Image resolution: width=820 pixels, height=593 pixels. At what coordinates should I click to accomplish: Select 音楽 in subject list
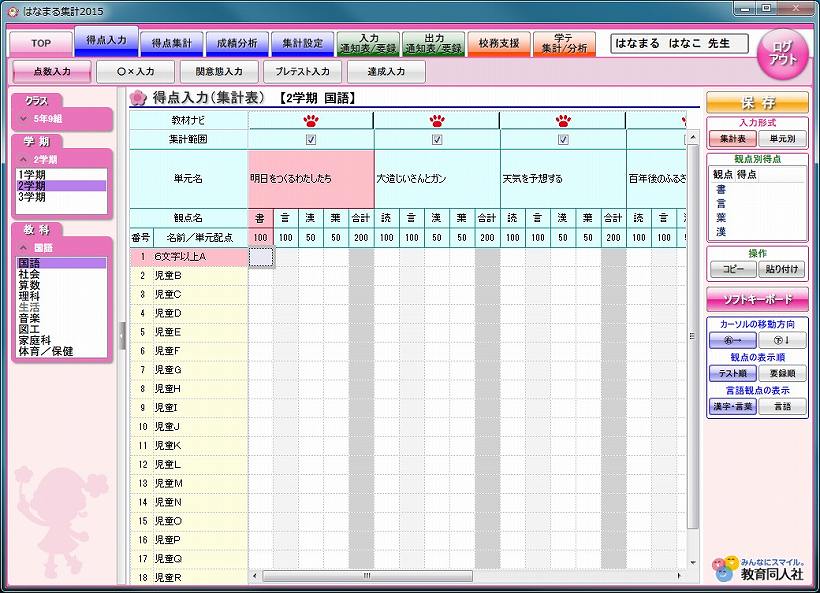tap(62, 318)
